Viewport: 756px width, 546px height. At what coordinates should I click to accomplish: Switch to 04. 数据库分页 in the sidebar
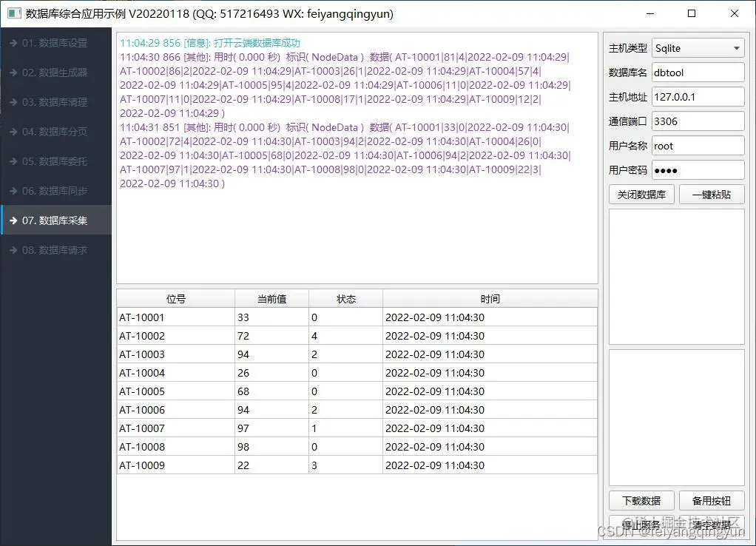56,132
